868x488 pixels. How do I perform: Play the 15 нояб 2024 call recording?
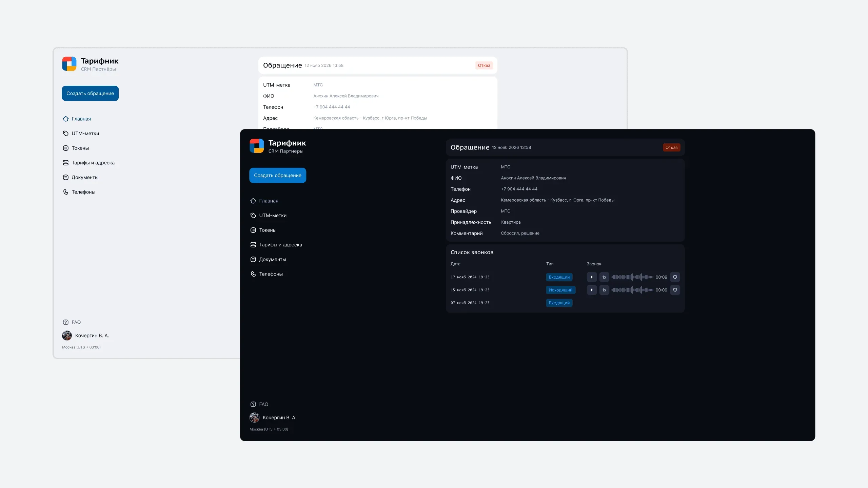tap(592, 290)
